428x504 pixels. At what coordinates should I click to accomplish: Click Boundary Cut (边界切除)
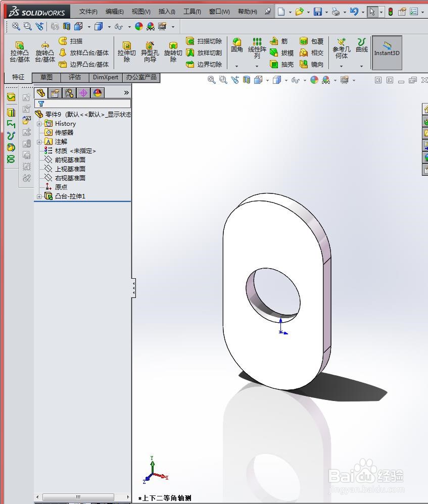tap(204, 64)
